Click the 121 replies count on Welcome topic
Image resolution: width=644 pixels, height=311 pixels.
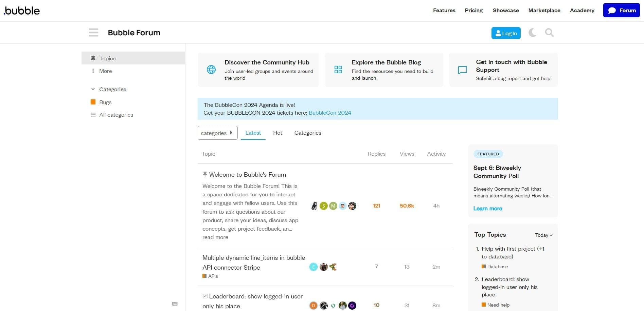tap(376, 206)
